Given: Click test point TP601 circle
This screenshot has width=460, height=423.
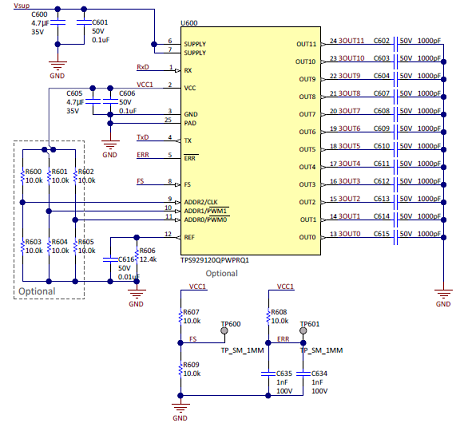Looking at the screenshot, I should pyautogui.click(x=303, y=331).
